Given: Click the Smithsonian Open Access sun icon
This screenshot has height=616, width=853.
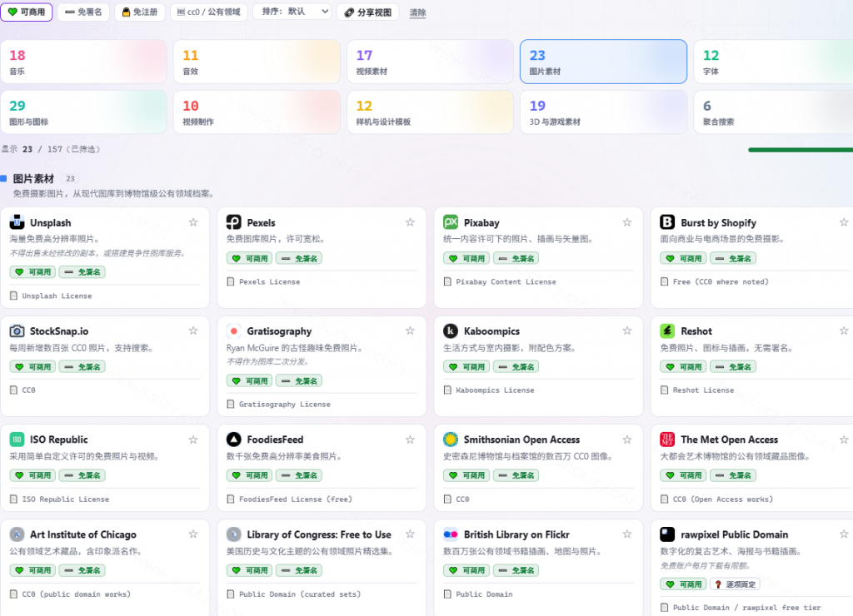Looking at the screenshot, I should point(451,440).
